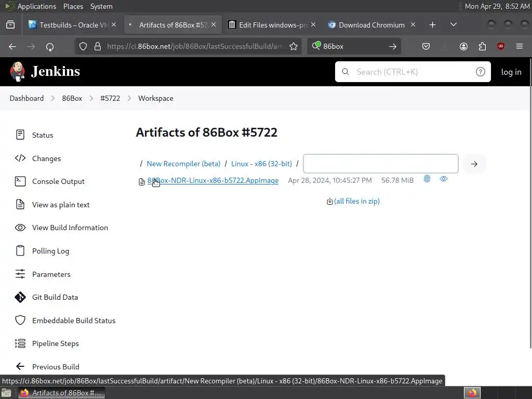Click the Dashboard breadcrumb
This screenshot has width=532, height=399.
26,98
